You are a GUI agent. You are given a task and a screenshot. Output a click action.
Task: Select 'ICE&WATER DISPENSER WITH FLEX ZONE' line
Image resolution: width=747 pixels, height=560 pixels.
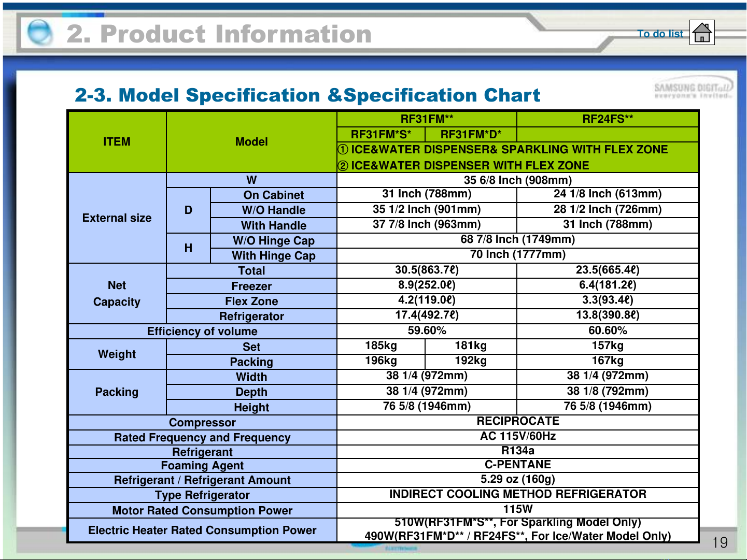[x=463, y=166]
